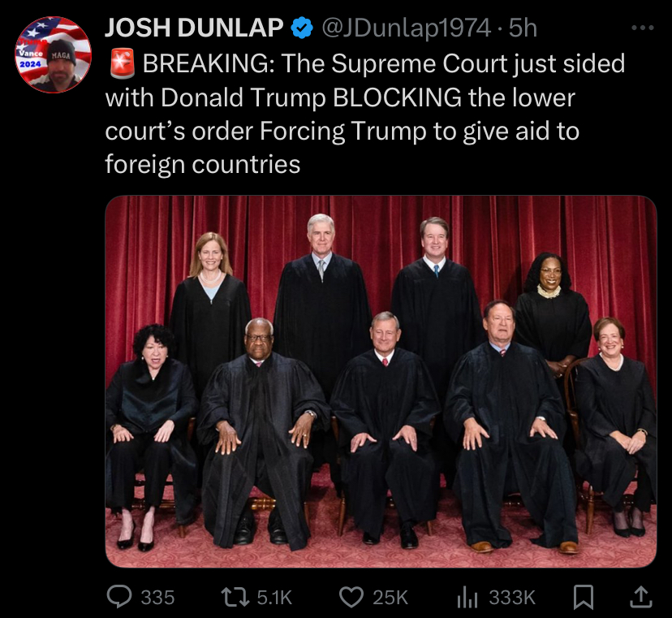
Task: Open the share upload icon
Action: coord(640,598)
